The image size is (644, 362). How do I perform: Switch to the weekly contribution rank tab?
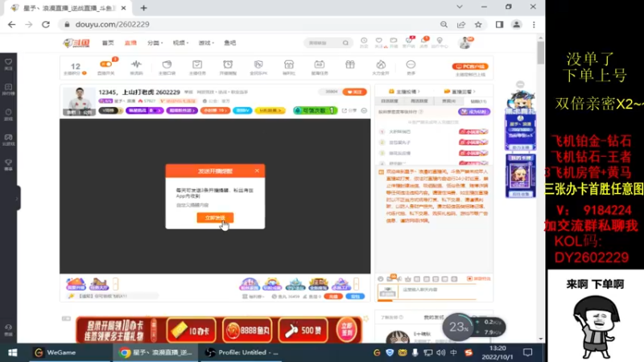pos(419,101)
